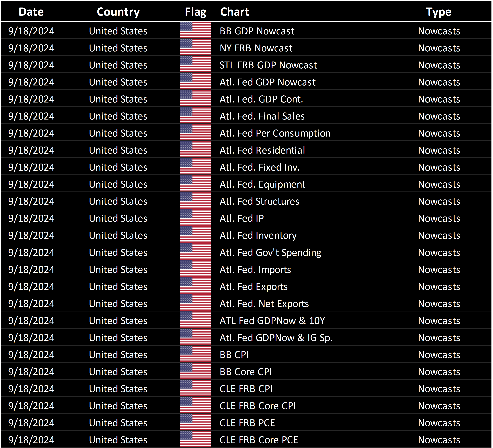Select Atl. Fed. Net Exports chart entry
Viewport: 493px width, 448px height.
pyautogui.click(x=264, y=303)
